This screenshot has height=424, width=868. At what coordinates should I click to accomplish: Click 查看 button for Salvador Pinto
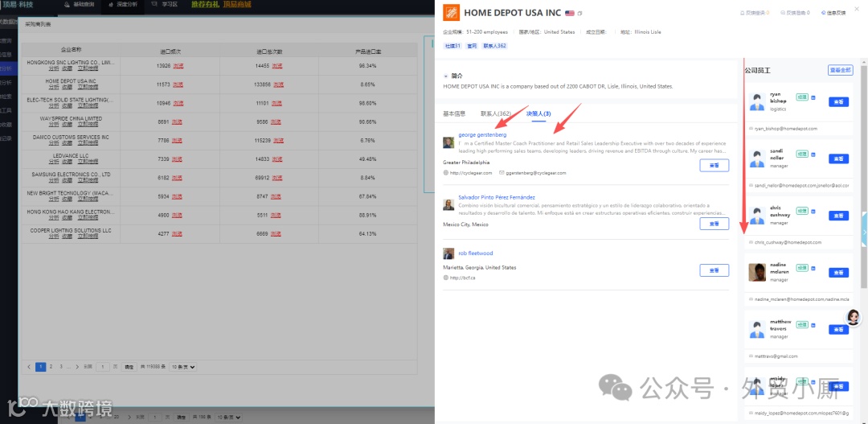[x=714, y=224]
